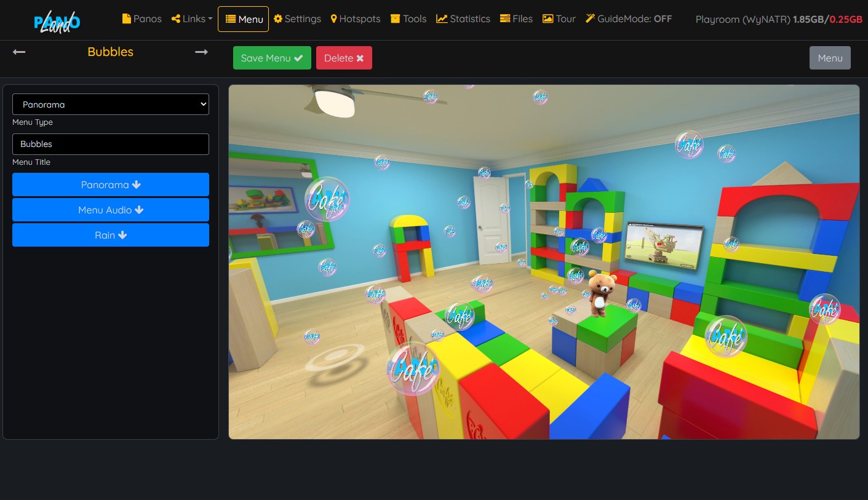This screenshot has width=868, height=500.
Task: View the Statistics page
Action: tap(463, 19)
